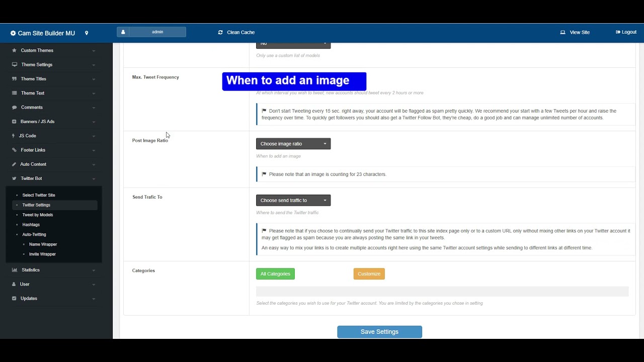This screenshot has width=644, height=362.
Task: Open Name Wrapper submenu item
Action: (x=43, y=244)
